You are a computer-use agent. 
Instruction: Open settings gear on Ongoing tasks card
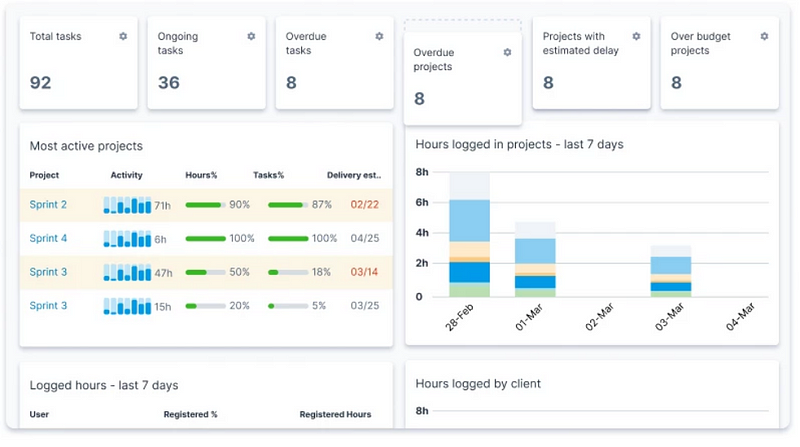pos(251,36)
